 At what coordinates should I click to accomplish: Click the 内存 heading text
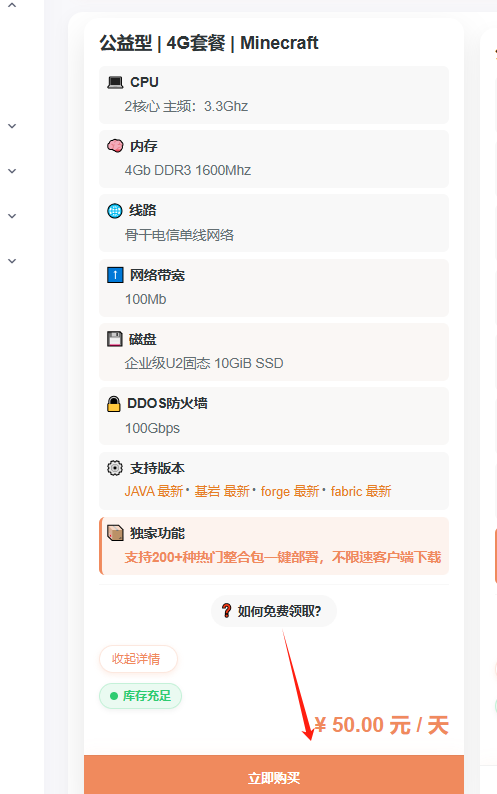(x=144, y=146)
